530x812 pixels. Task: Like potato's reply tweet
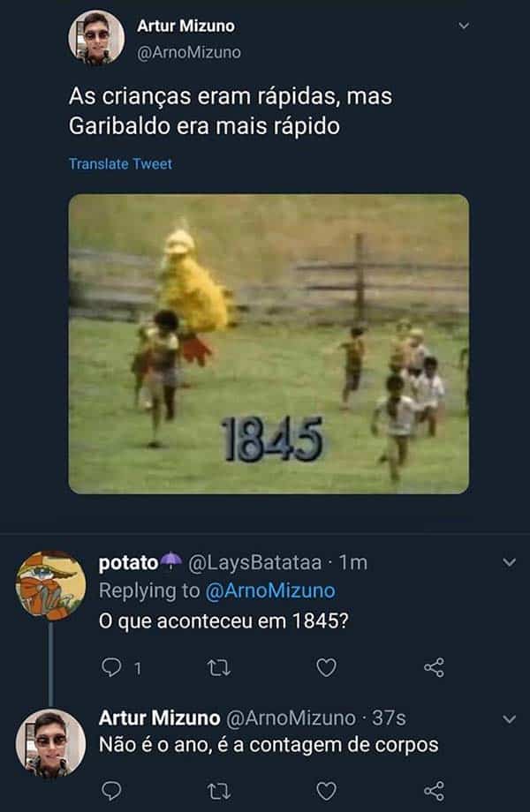click(326, 668)
